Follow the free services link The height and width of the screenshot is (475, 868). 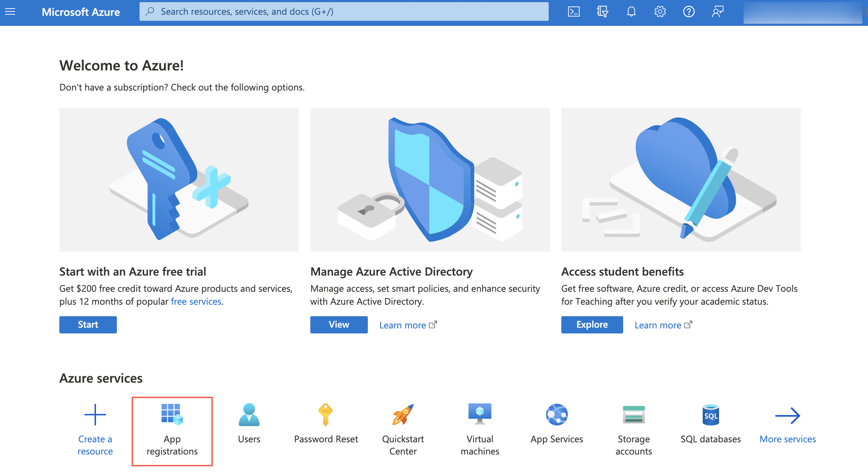196,301
